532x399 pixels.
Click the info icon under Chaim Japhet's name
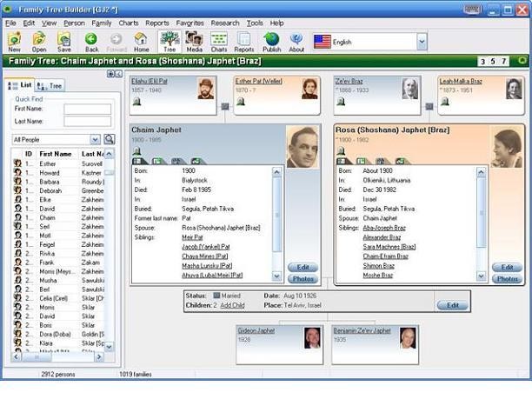point(136,150)
